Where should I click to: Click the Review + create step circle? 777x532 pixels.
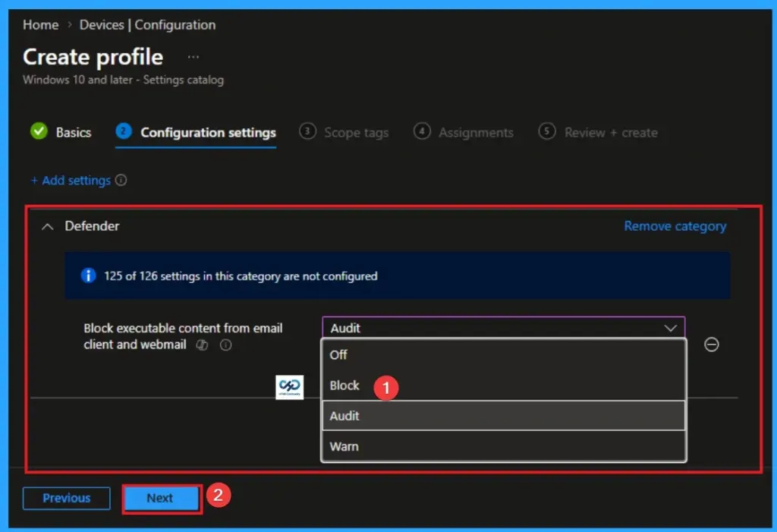pyautogui.click(x=549, y=131)
